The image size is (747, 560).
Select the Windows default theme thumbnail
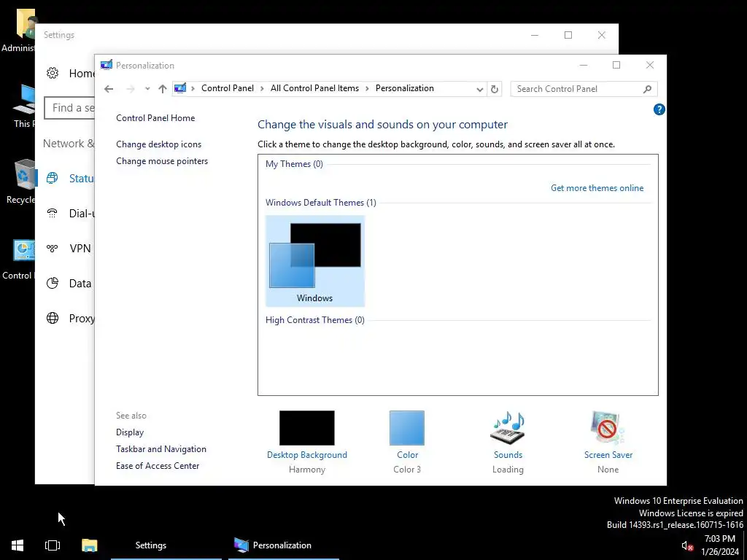click(x=315, y=261)
